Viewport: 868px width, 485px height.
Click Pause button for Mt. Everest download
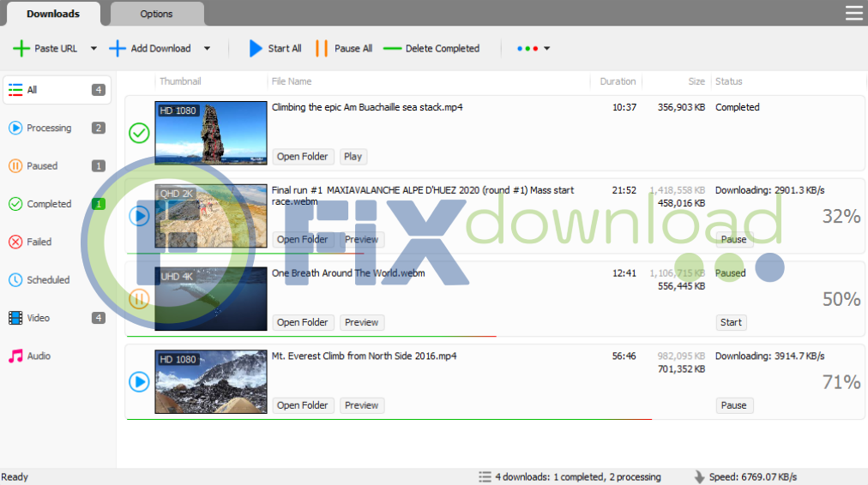point(733,405)
